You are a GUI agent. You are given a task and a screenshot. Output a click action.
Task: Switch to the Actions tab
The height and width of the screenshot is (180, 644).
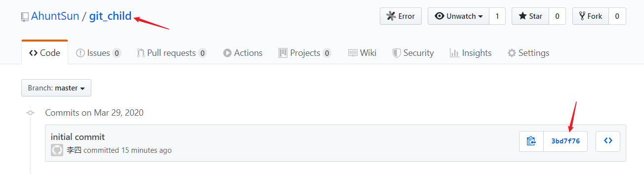[x=242, y=52]
